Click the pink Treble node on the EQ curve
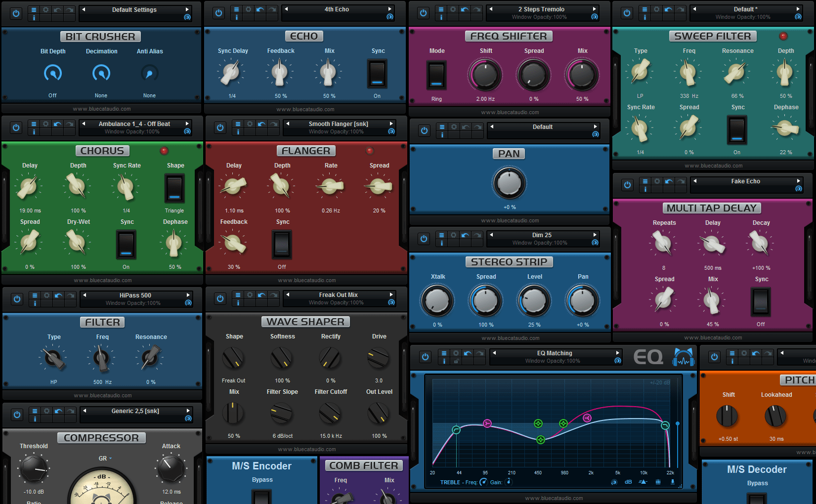The width and height of the screenshot is (816, 504). coord(587,417)
